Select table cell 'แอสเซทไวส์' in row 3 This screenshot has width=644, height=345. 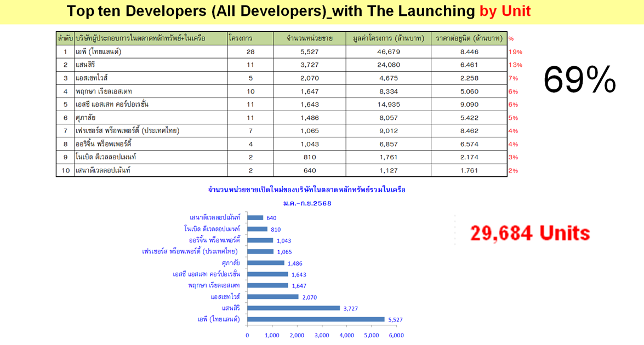pyautogui.click(x=150, y=78)
